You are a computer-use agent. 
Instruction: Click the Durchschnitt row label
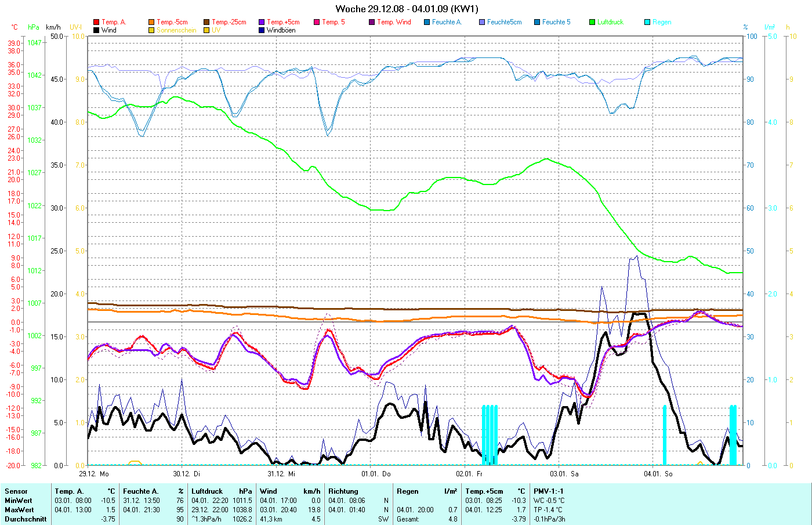(x=26, y=519)
